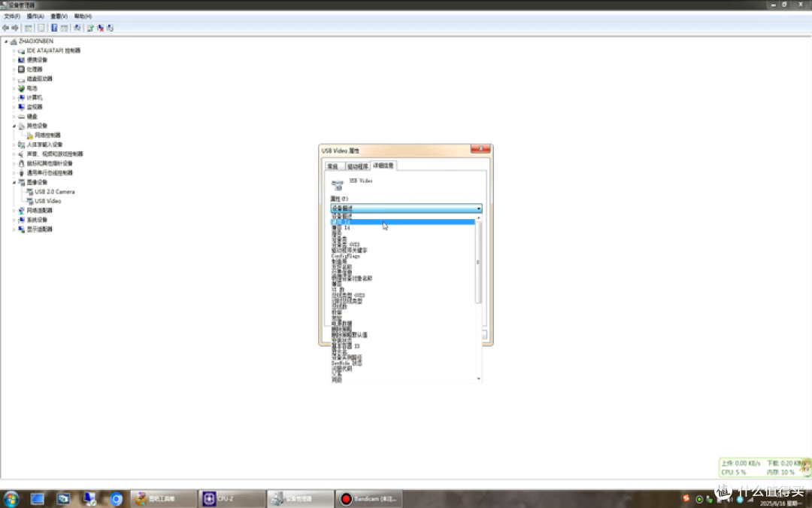The image size is (812, 508).
Task: Select the USB Video tree item
Action: [47, 201]
